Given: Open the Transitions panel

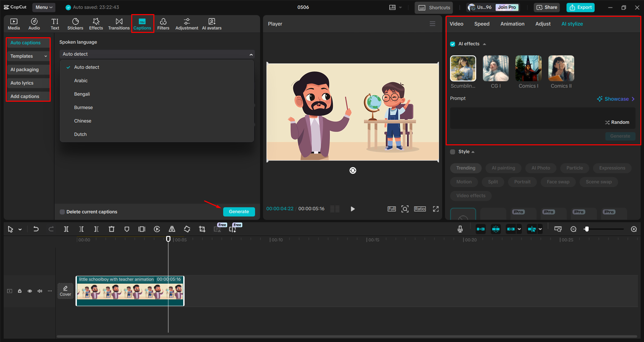Looking at the screenshot, I should 119,23.
